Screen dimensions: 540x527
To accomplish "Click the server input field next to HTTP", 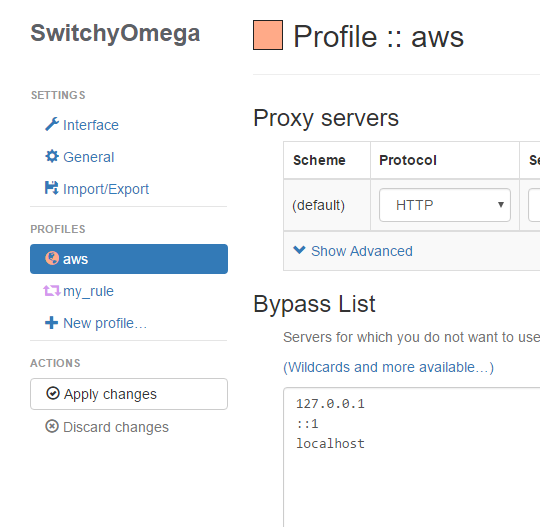I will click(x=534, y=205).
